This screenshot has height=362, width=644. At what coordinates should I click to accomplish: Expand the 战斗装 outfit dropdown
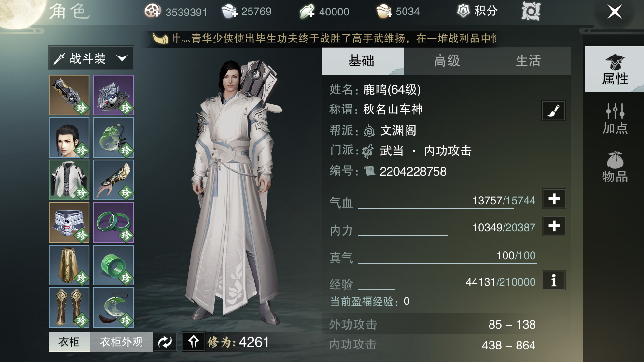click(91, 58)
